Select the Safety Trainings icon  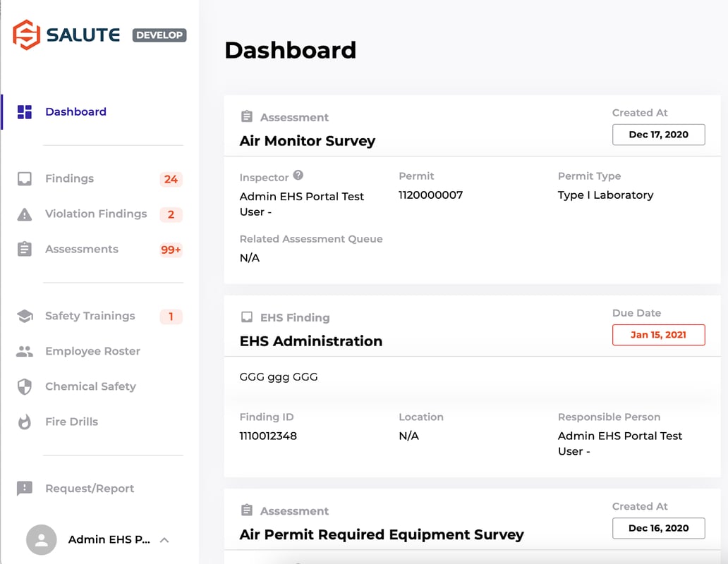(24, 316)
